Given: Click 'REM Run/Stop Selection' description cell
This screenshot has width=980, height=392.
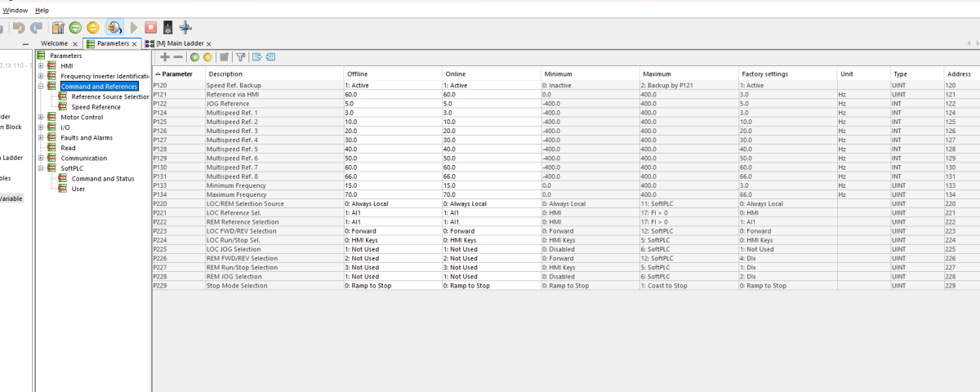Looking at the screenshot, I should [x=274, y=267].
